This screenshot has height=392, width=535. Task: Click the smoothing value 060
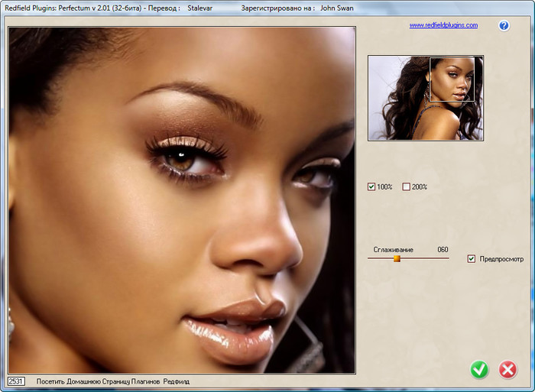coord(443,250)
